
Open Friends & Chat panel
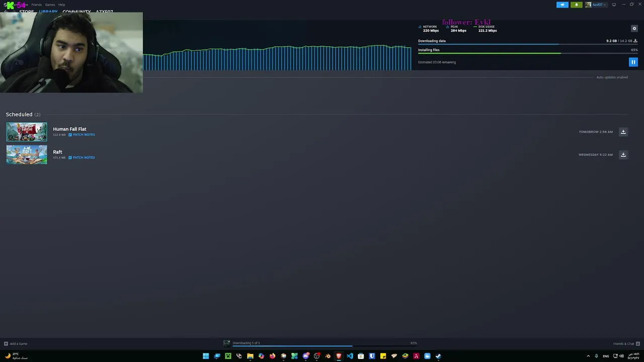626,344
